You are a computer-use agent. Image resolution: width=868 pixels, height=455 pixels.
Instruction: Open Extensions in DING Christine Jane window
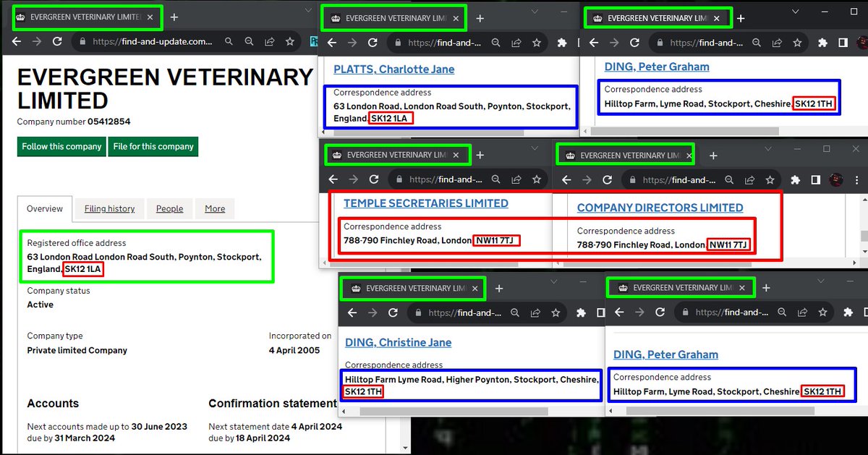(580, 312)
